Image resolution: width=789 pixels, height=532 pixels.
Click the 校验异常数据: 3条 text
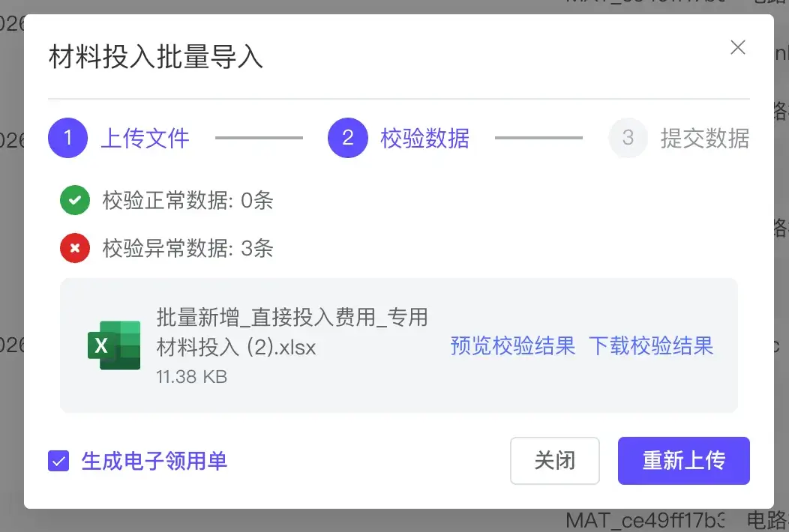point(187,248)
